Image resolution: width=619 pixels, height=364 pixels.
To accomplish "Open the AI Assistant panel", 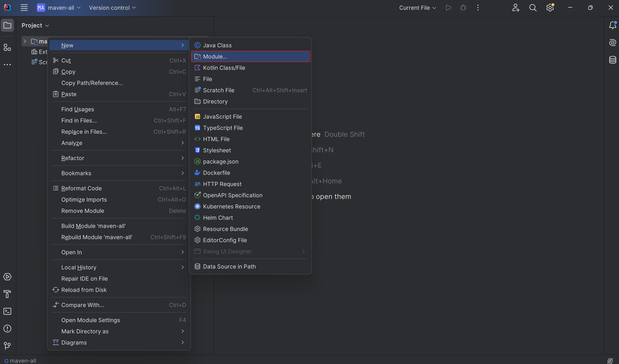I will pyautogui.click(x=613, y=43).
